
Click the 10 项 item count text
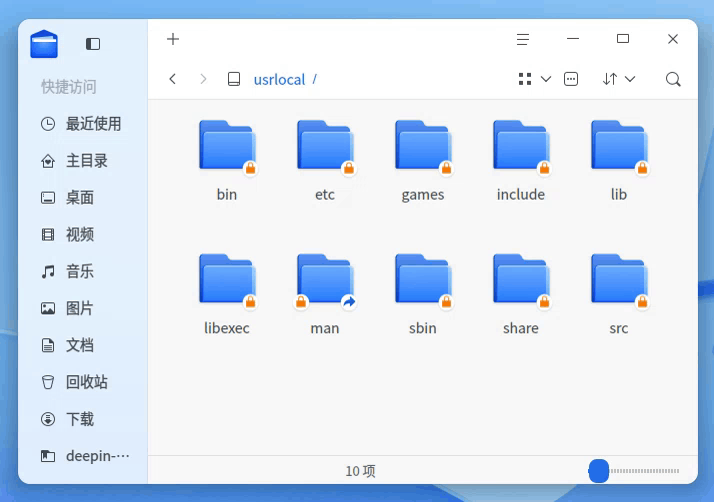(x=360, y=471)
